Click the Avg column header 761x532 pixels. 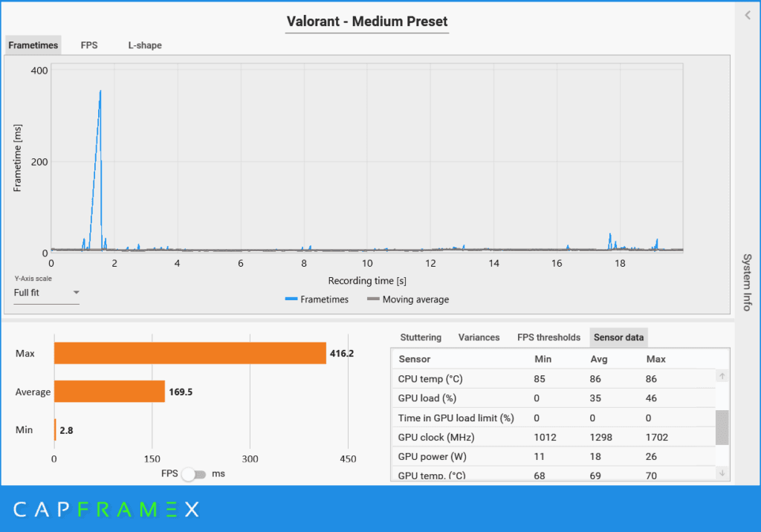click(x=598, y=359)
